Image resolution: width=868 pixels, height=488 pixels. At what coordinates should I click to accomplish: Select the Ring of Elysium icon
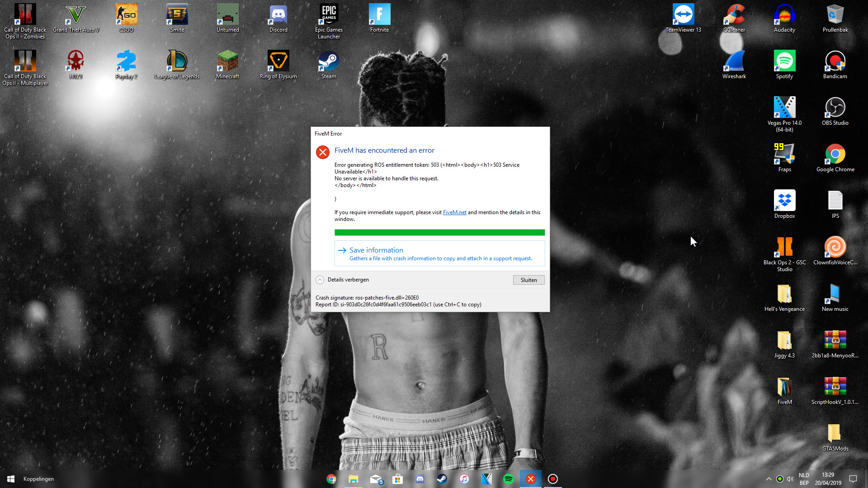tap(278, 65)
